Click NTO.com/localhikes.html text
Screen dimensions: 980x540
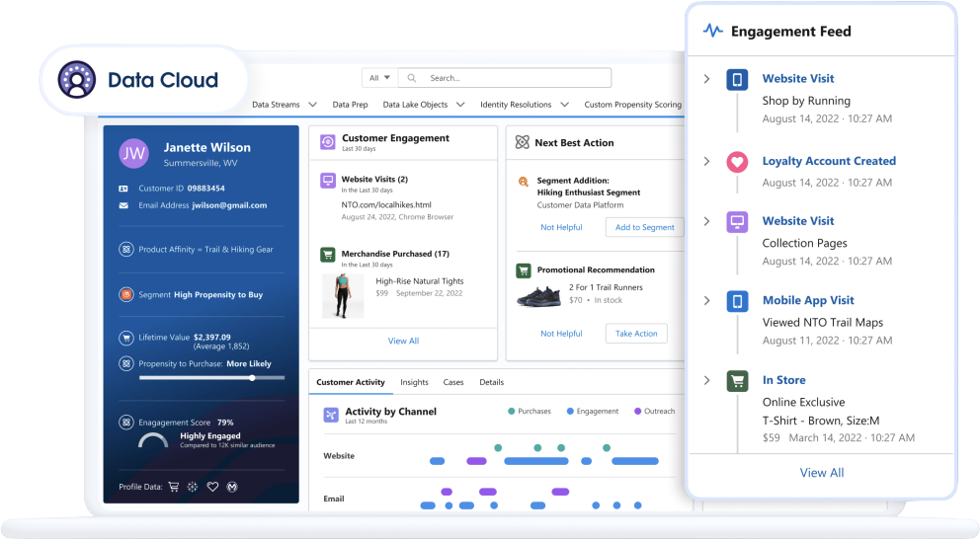tap(386, 204)
